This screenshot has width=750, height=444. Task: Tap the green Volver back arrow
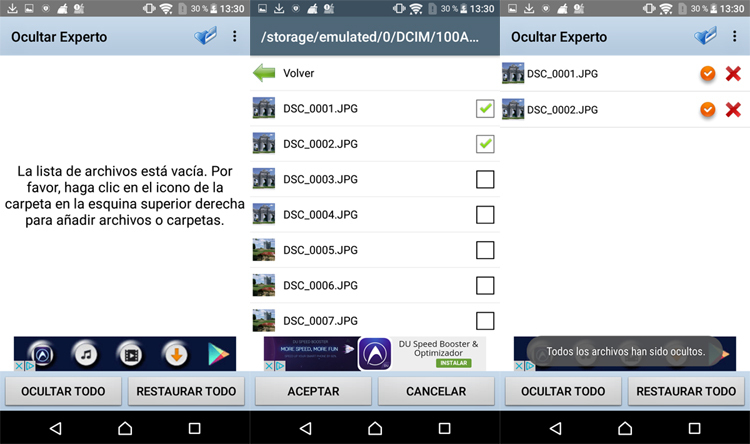pyautogui.click(x=264, y=73)
